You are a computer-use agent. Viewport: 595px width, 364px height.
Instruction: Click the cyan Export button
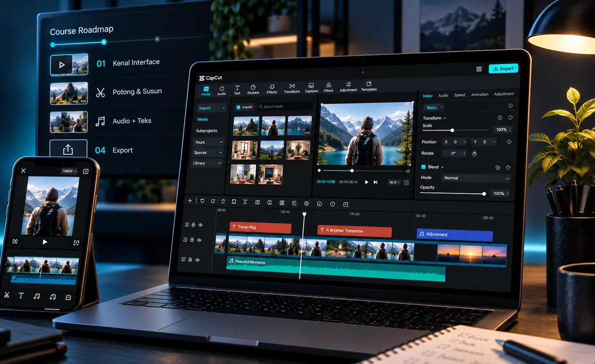click(x=503, y=68)
